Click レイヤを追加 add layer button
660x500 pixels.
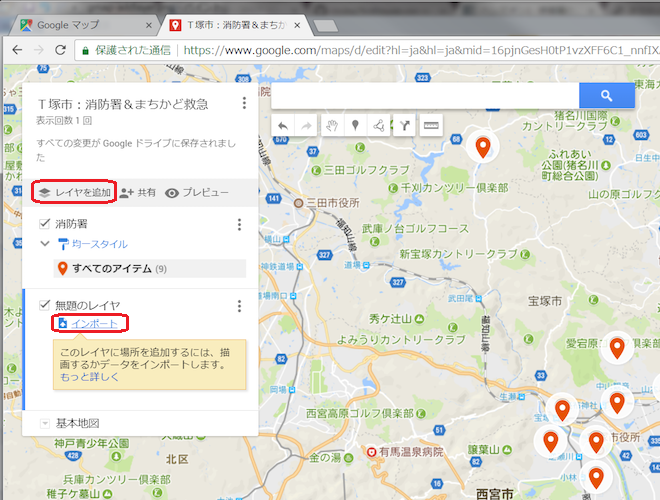click(x=75, y=193)
